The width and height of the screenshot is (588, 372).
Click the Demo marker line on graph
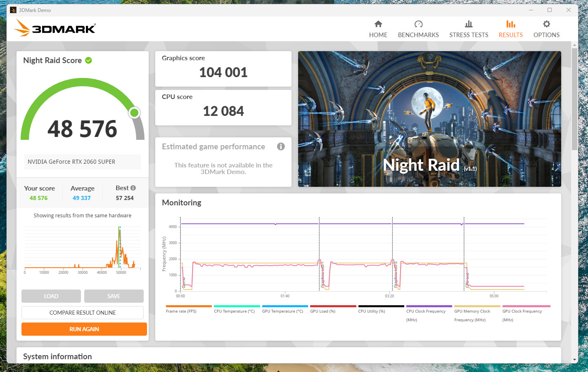pyautogui.click(x=181, y=254)
